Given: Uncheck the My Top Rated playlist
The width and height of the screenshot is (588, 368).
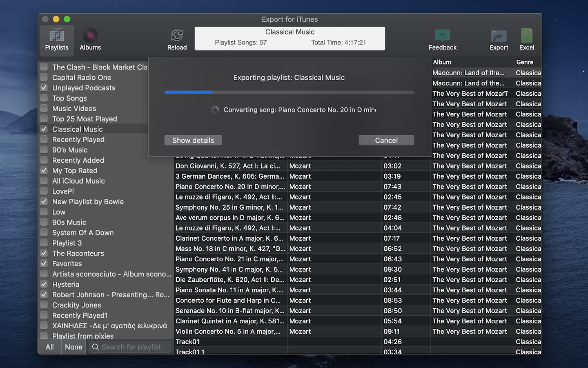Looking at the screenshot, I should [x=44, y=171].
